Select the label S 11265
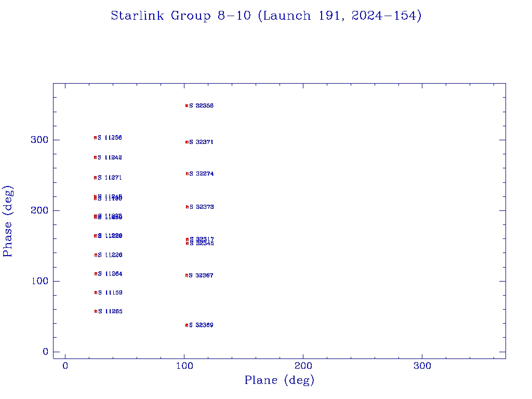The image size is (532, 399). click(x=110, y=311)
